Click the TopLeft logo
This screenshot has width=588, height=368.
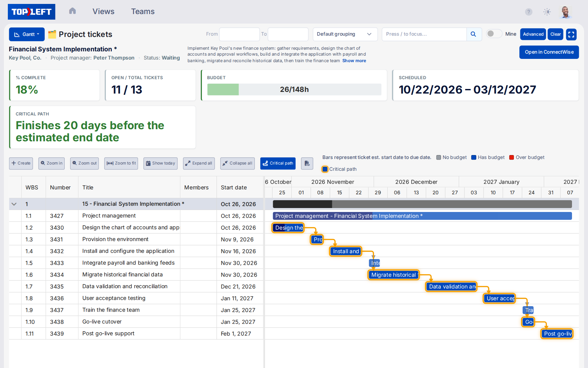click(x=31, y=12)
